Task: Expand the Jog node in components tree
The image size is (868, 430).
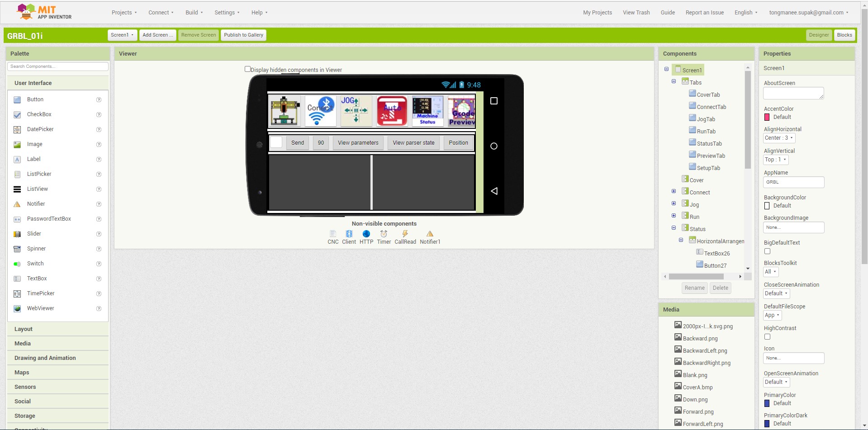Action: point(674,203)
